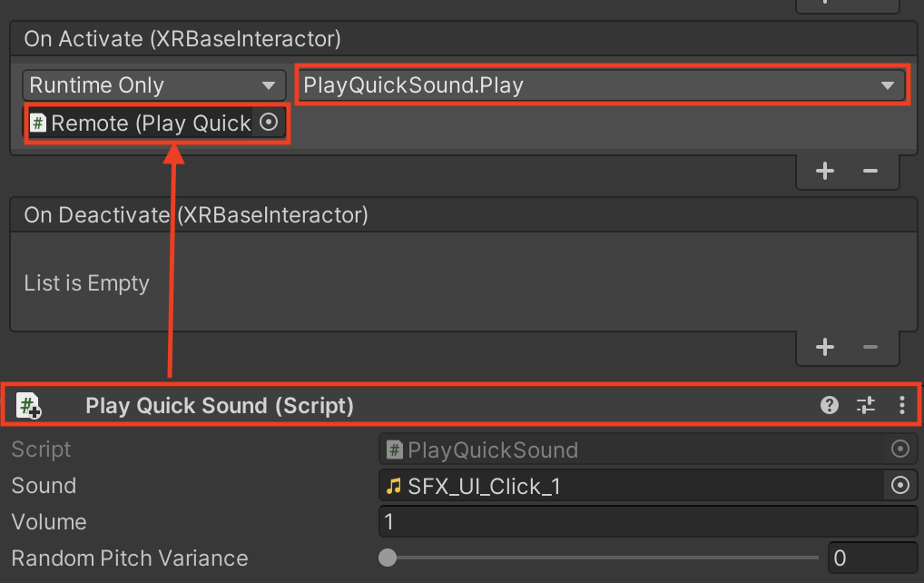Click object picker on Remote object field

[269, 123]
